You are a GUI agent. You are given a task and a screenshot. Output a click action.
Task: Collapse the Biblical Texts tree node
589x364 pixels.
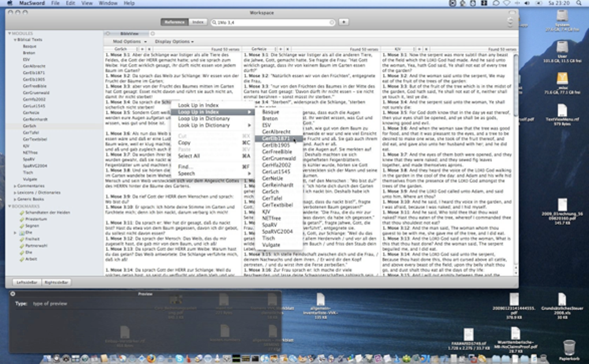(15, 40)
